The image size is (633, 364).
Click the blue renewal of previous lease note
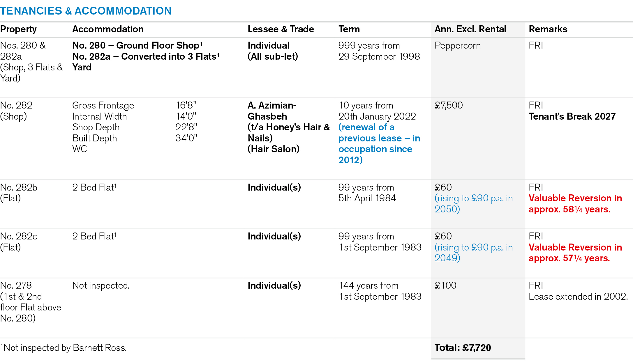379,143
